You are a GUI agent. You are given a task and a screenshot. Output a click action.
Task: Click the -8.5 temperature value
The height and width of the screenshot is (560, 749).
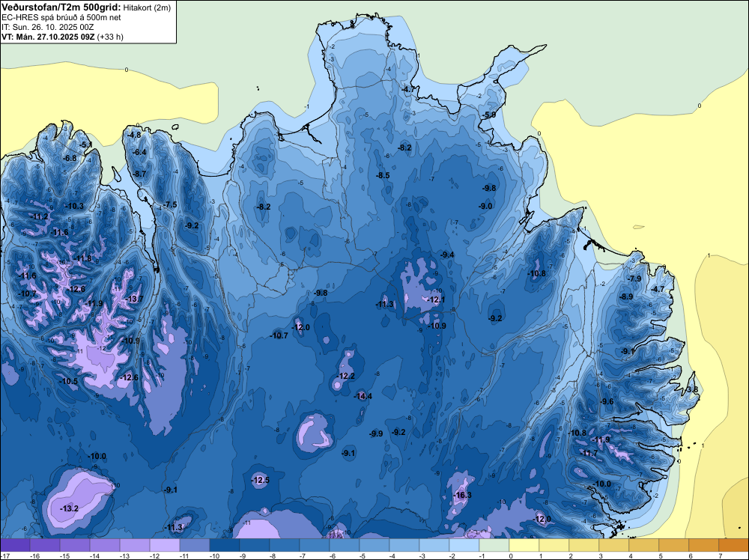coord(383,176)
